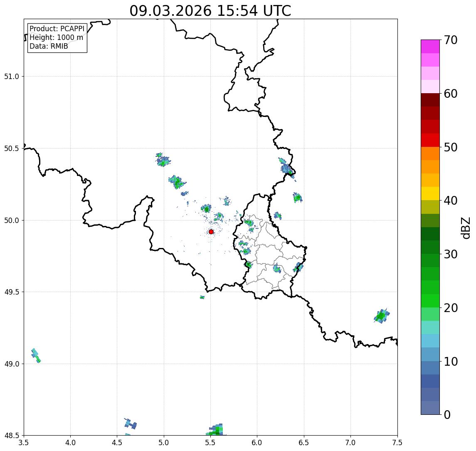The height and width of the screenshot is (451, 476).
Task: Click latitude axis label 50.5
Action: 12,149
